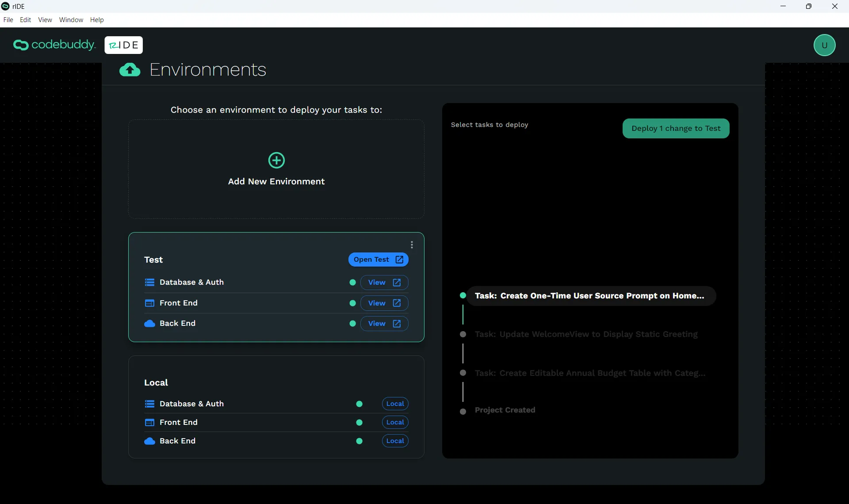Click the Test Database & Auth status dot
Viewport: 849px width, 504px height.
coord(352,283)
